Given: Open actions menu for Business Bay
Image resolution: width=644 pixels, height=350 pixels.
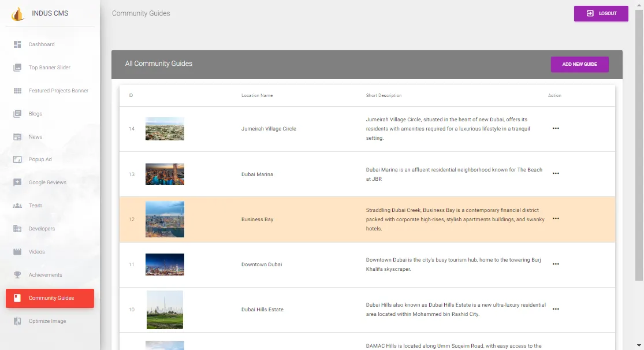Looking at the screenshot, I should click(556, 218).
